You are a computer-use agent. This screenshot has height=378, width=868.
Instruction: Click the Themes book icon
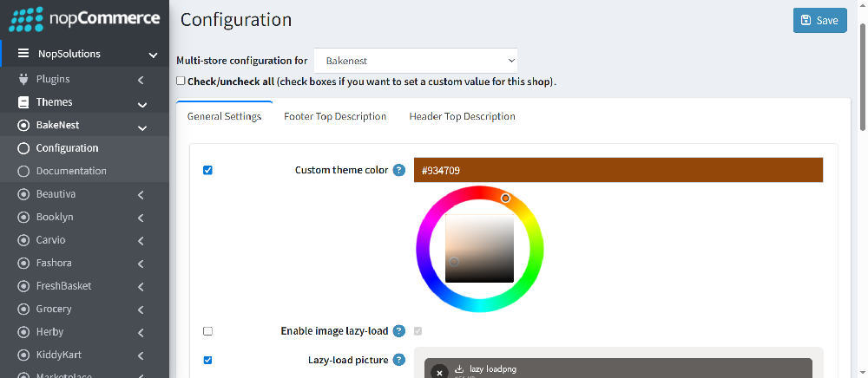[23, 102]
